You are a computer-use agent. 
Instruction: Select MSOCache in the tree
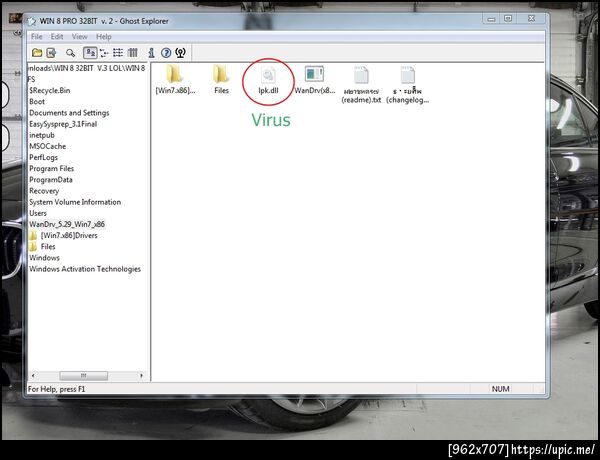47,146
